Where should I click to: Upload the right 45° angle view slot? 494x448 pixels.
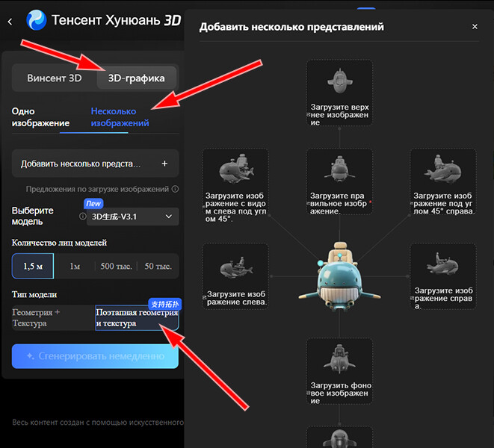coord(443,181)
